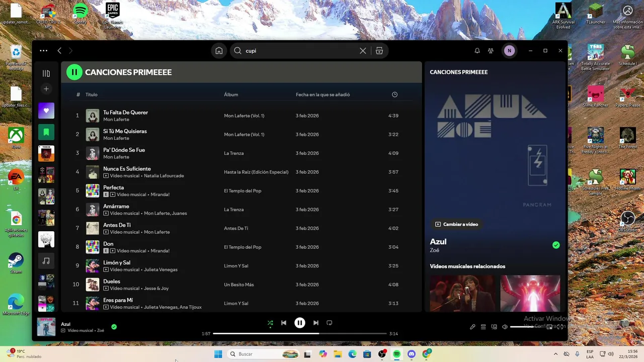
Task: Open 'Zoé' artist link in player bar
Action: (101, 330)
